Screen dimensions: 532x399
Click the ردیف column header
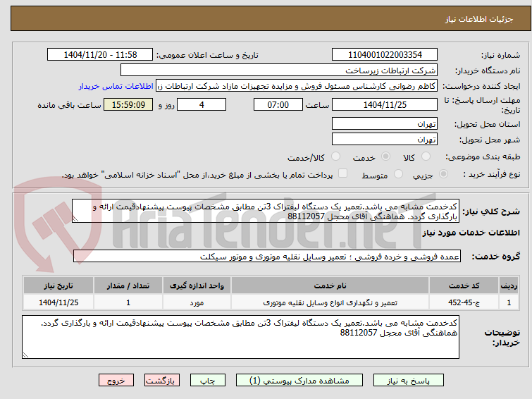509,286
